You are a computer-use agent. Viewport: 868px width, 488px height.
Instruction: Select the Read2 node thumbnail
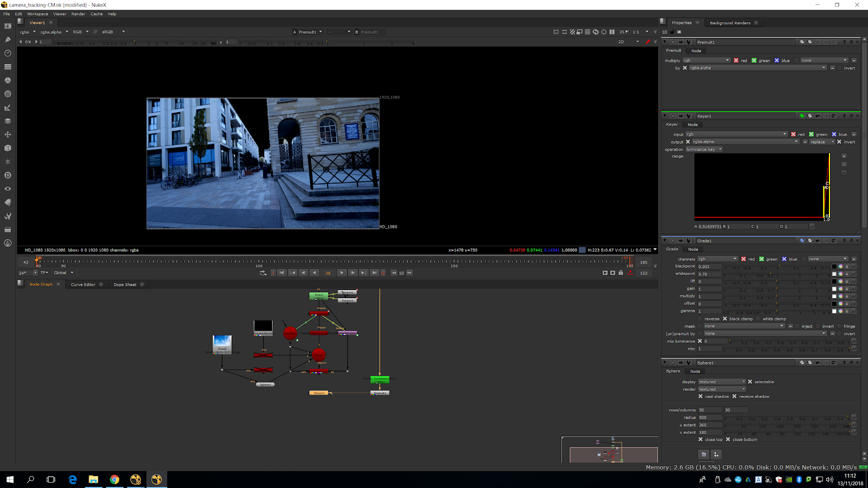click(222, 342)
